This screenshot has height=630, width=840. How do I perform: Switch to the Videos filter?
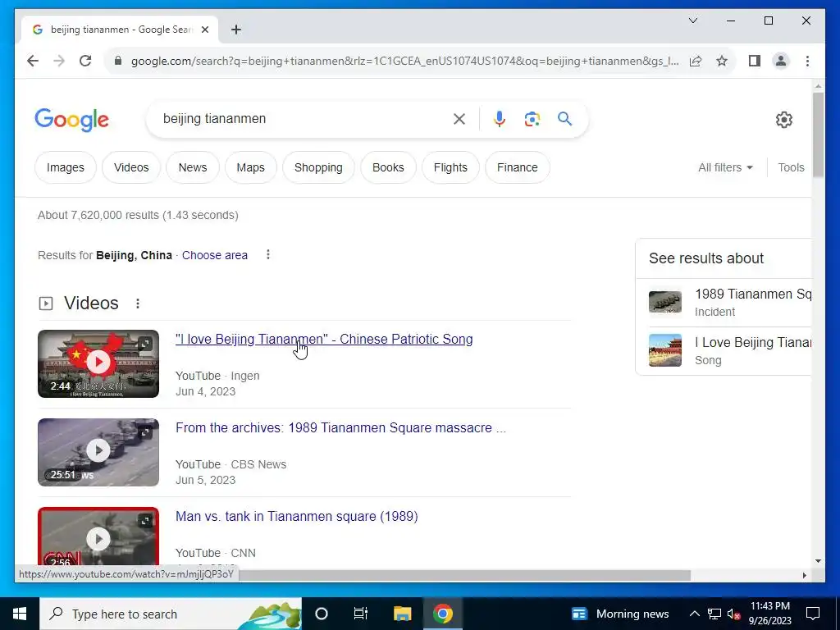[x=131, y=167]
